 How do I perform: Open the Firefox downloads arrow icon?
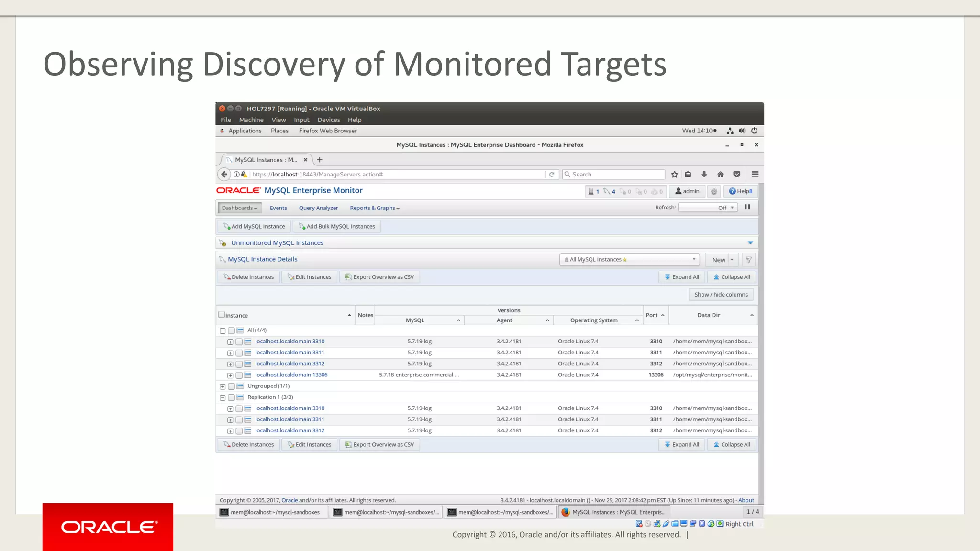pyautogui.click(x=704, y=175)
